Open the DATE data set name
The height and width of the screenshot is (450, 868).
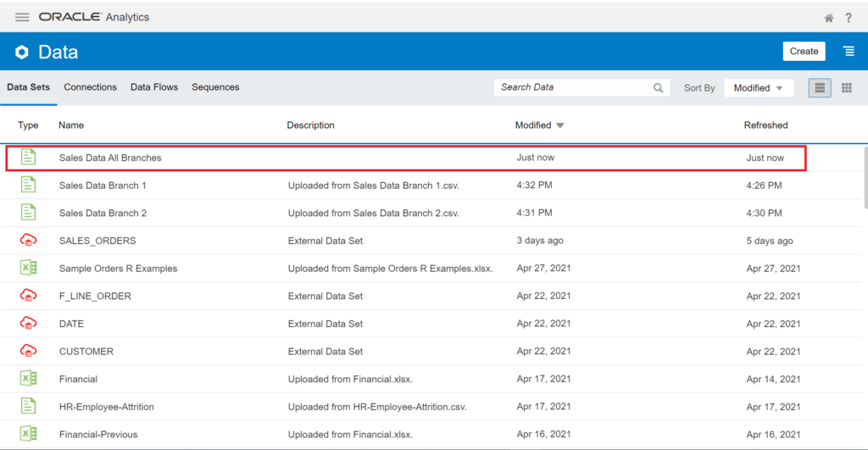71,324
